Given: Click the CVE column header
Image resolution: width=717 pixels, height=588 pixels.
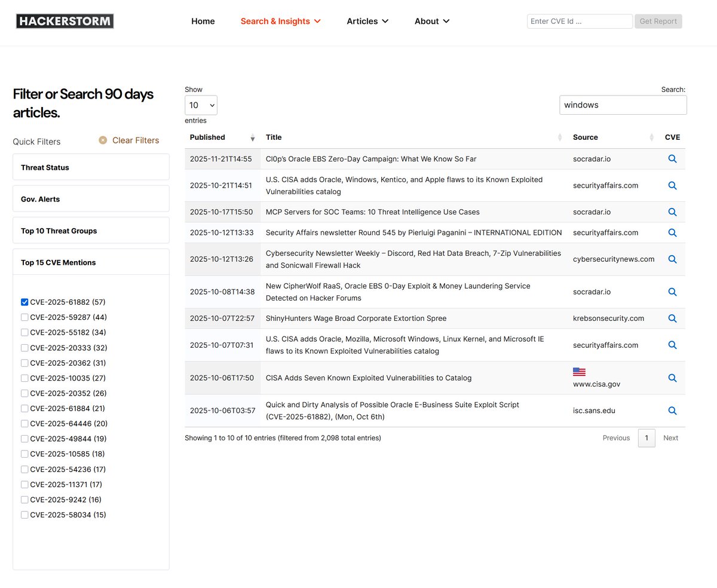Looking at the screenshot, I should (x=672, y=137).
